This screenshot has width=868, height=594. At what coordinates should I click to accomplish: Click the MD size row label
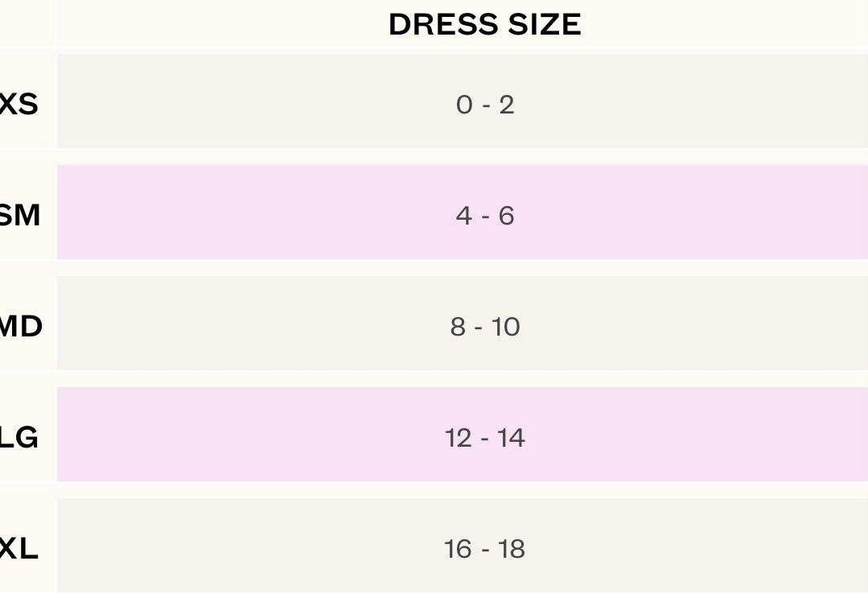point(21,327)
